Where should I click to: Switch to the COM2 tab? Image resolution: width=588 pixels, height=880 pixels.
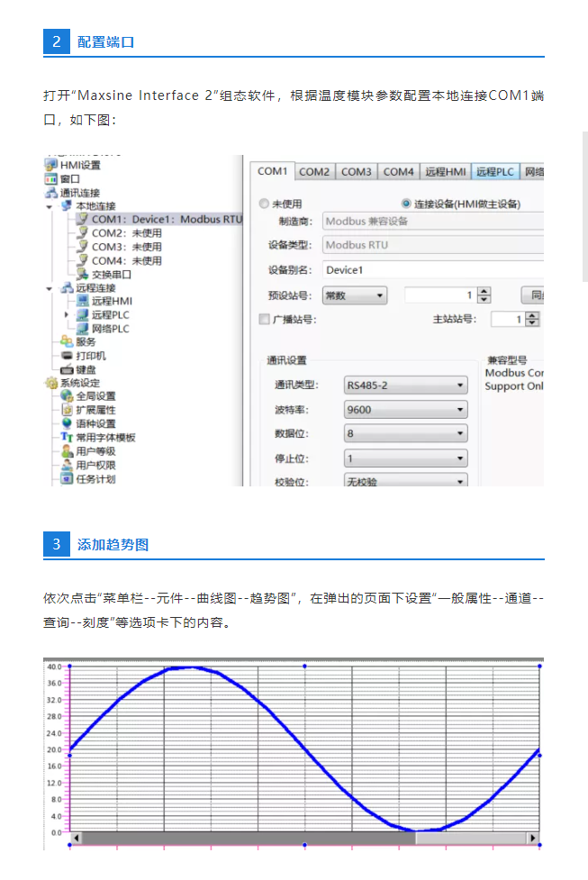(314, 172)
